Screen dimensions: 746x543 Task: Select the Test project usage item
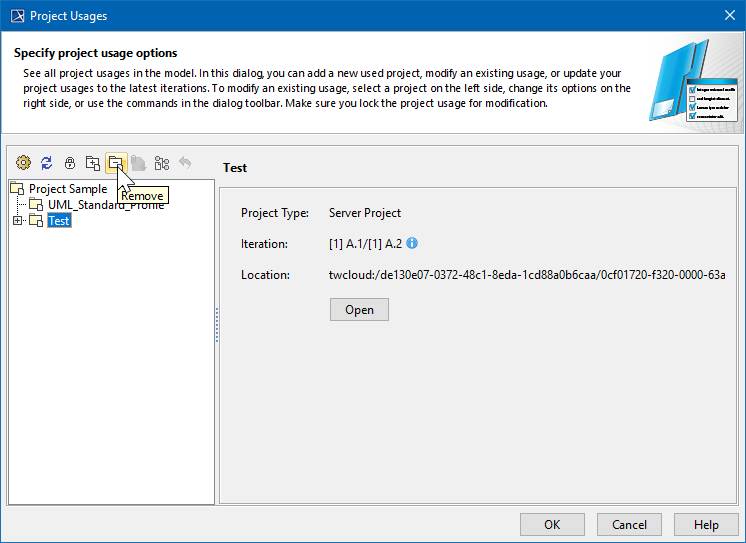point(59,221)
